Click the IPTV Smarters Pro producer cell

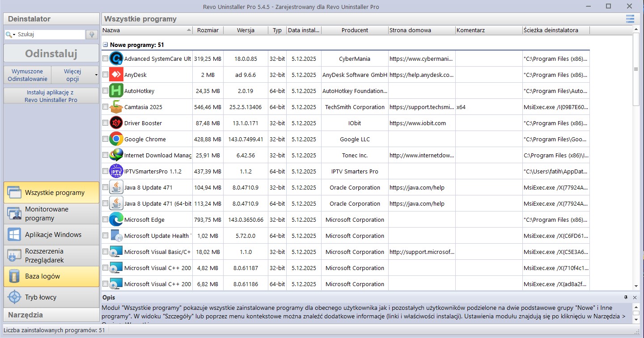click(355, 171)
